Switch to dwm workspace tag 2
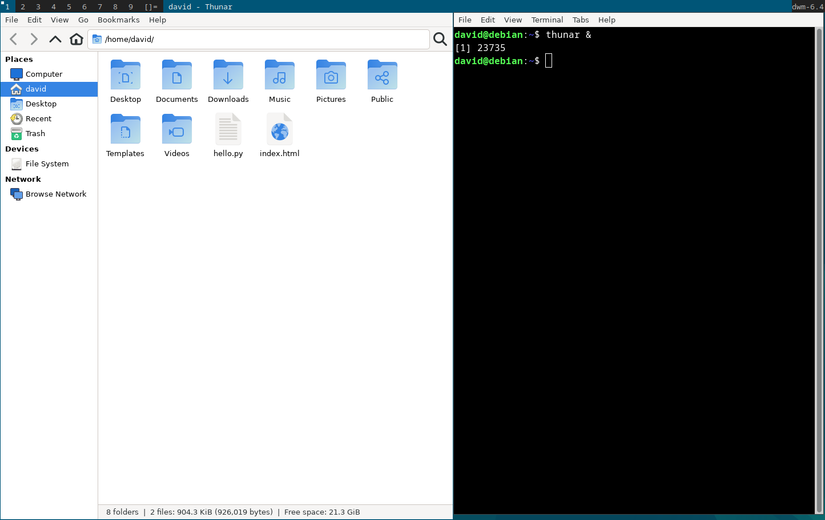 pyautogui.click(x=23, y=6)
